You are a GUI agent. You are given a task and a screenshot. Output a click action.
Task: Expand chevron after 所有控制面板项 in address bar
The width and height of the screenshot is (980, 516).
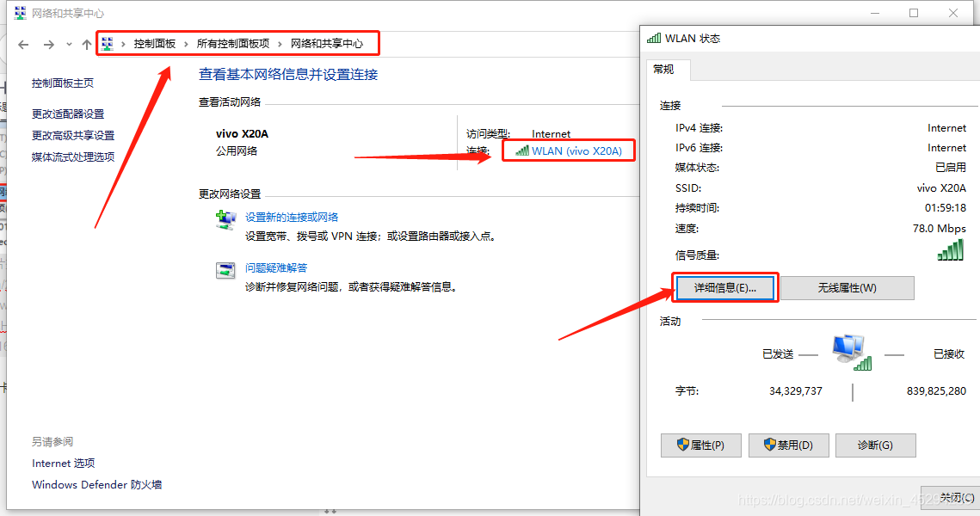(x=280, y=44)
